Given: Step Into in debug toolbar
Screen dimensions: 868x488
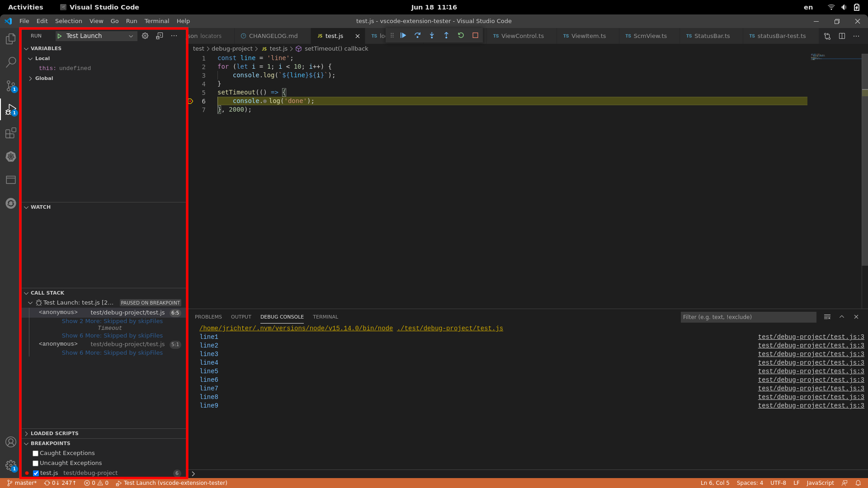Looking at the screenshot, I should pos(432,35).
